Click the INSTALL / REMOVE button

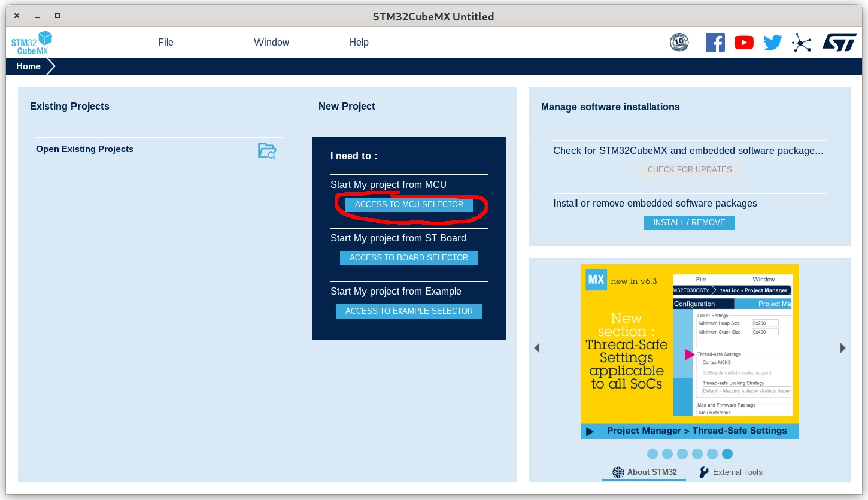coord(690,223)
